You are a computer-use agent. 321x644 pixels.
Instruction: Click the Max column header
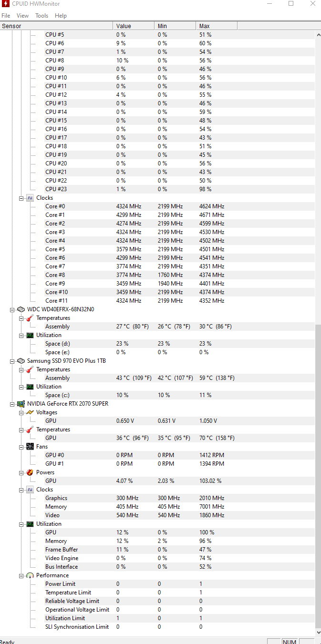click(217, 26)
